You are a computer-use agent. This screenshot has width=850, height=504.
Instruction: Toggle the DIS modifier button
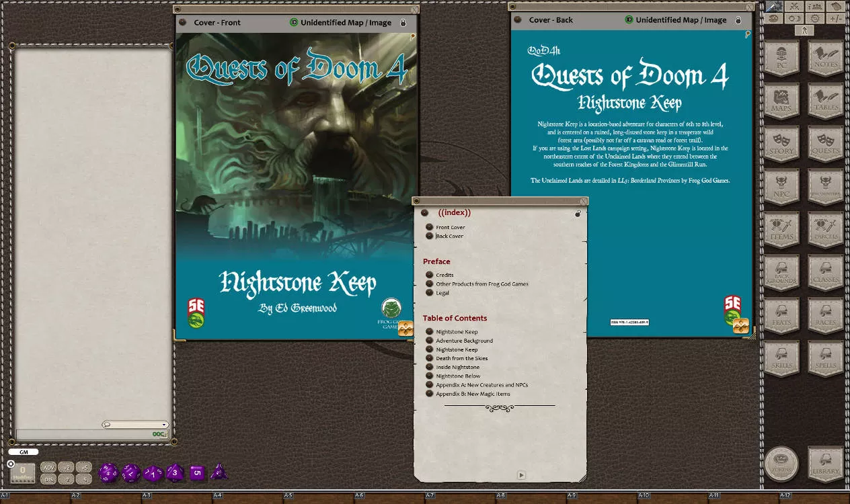48,479
